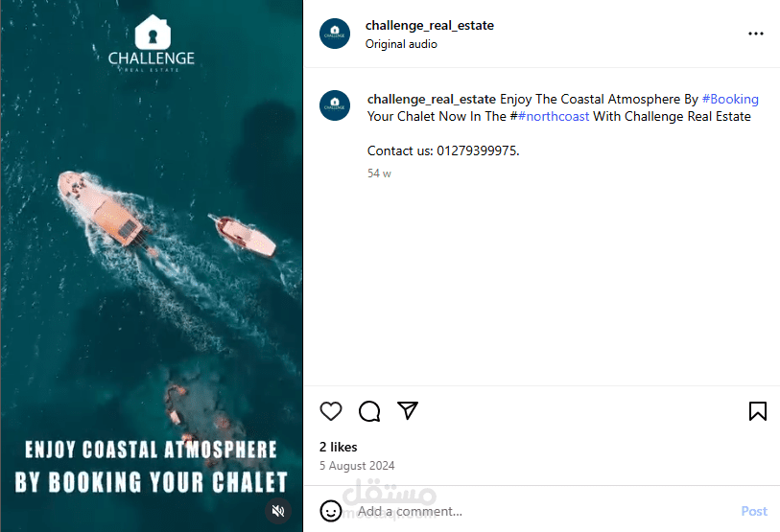Click caption profile avatar

coord(335,105)
